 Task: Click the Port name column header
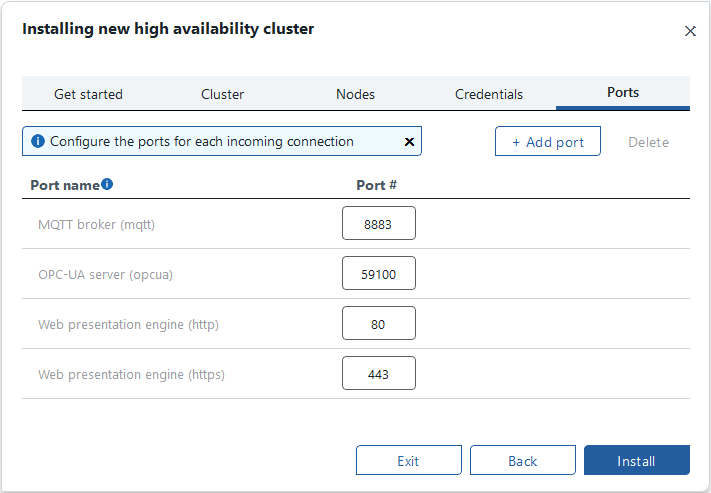click(x=65, y=185)
